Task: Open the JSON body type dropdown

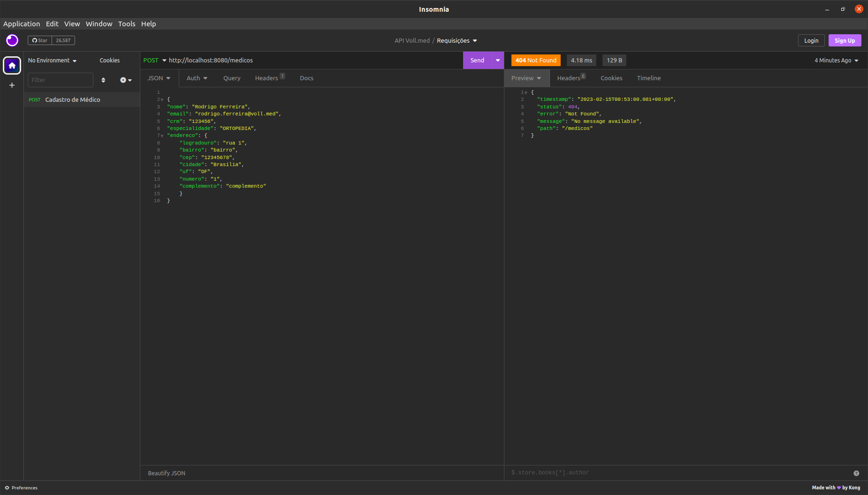Action: pos(159,78)
